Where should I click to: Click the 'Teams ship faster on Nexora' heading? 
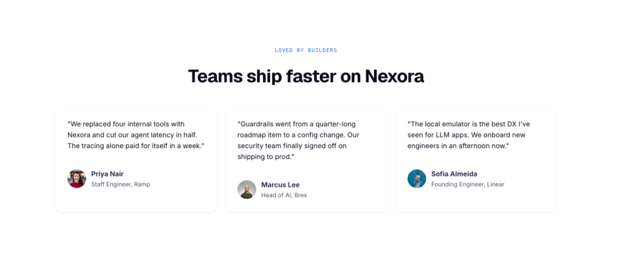coord(306,76)
